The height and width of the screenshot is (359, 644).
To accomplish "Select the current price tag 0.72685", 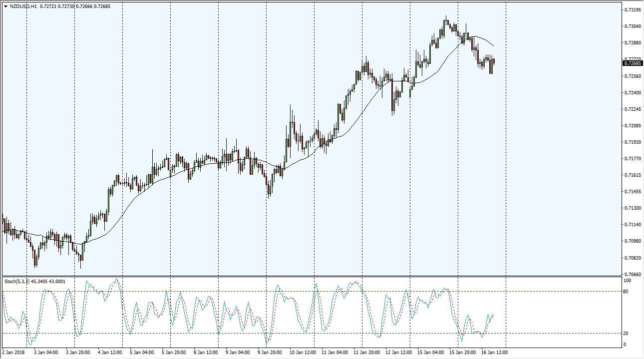I will [633, 63].
